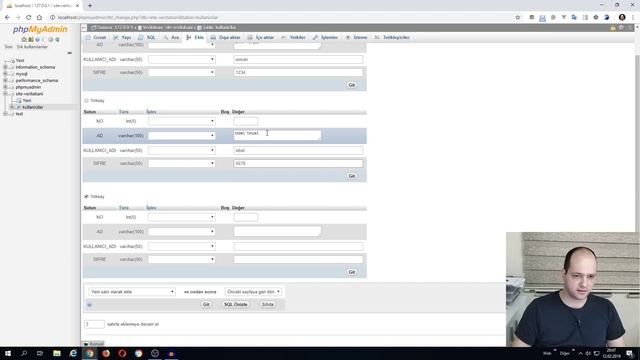Click bottom Git button beside SQL Önizle
Image resolution: width=640 pixels, height=360 pixels.
[206, 304]
